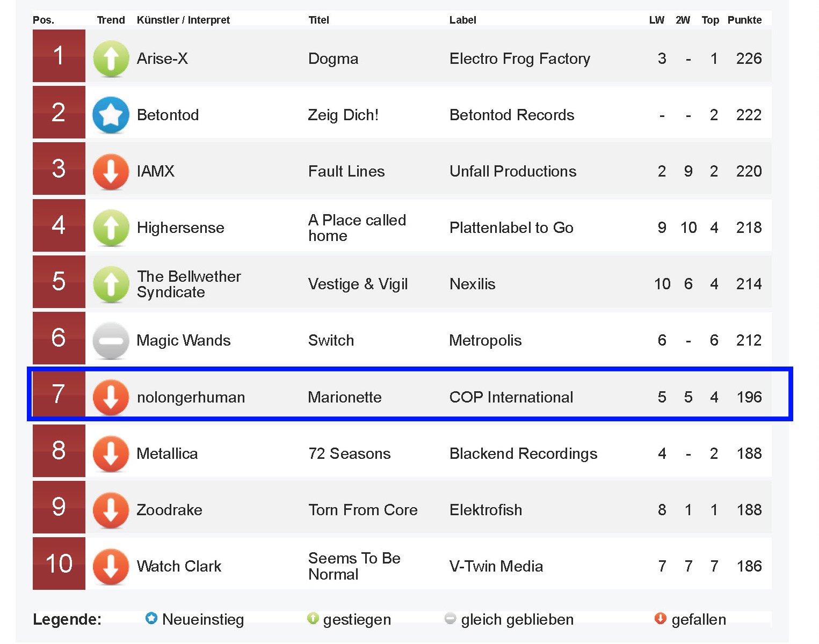
Task: Click the red down arrow beside IAMX
Action: [111, 172]
